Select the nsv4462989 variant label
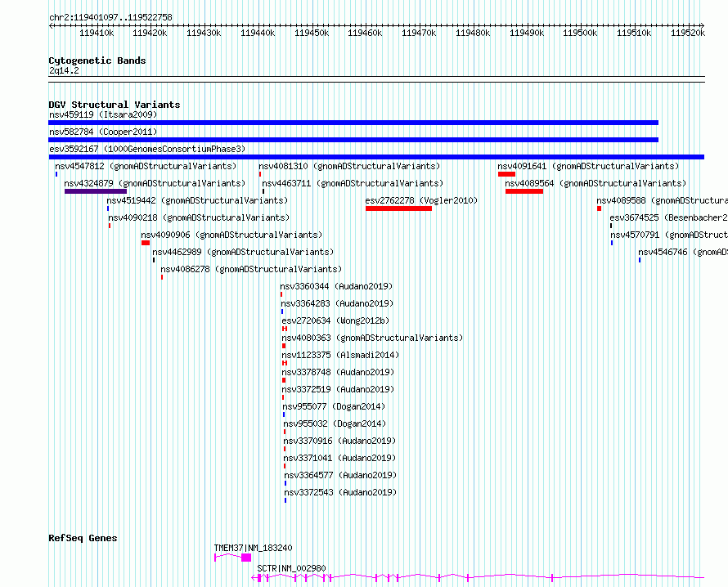 click(243, 252)
